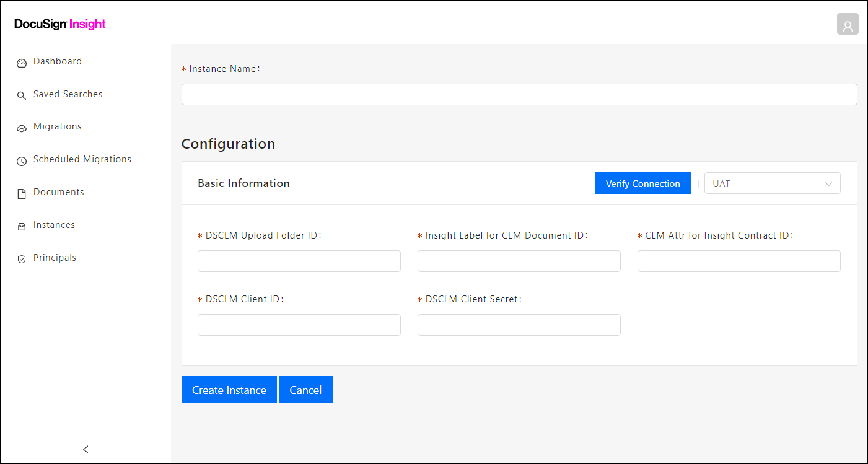Cancel the instance creation
The height and width of the screenshot is (464, 868).
click(x=305, y=390)
